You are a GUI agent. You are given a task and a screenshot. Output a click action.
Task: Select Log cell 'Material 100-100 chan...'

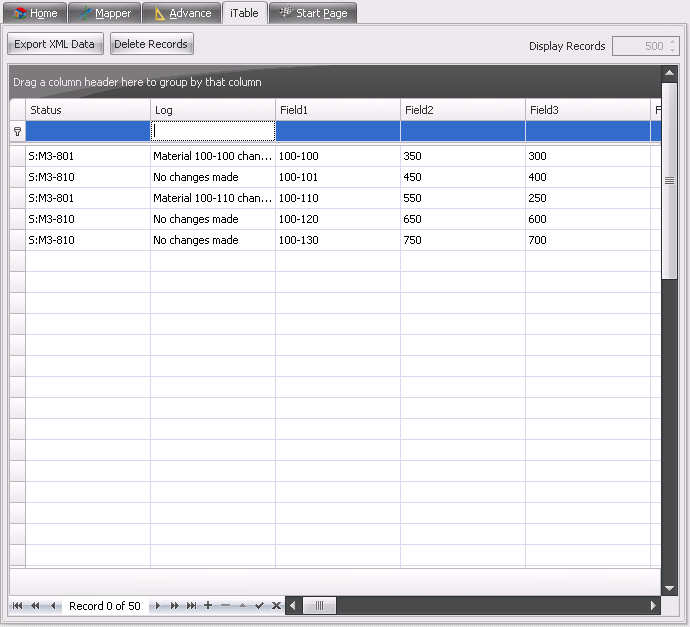click(213, 156)
